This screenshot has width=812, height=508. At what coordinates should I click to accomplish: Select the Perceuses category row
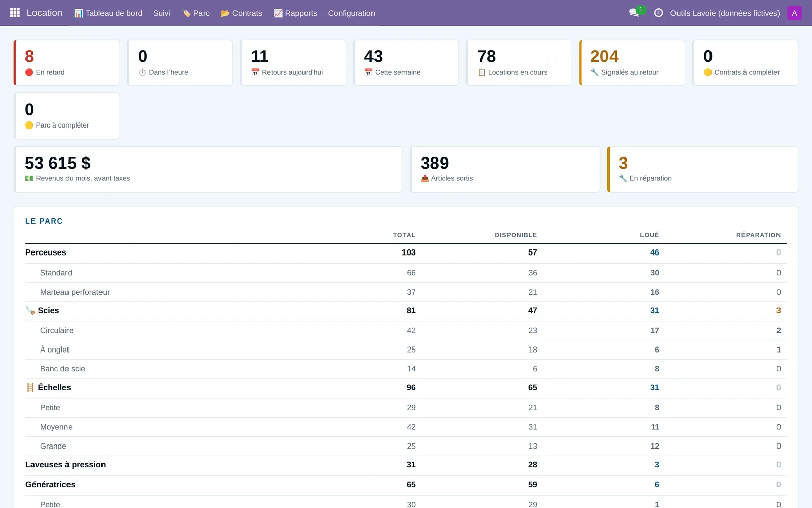pos(406,253)
